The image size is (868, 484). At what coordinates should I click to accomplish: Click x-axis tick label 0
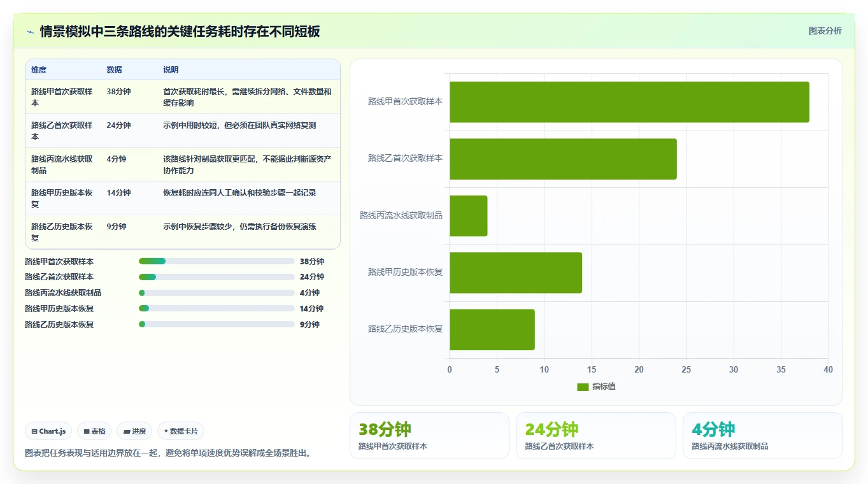click(x=450, y=370)
